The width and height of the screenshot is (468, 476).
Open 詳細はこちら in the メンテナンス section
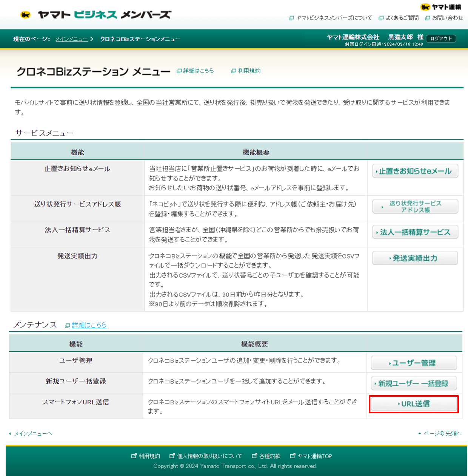[89, 325]
